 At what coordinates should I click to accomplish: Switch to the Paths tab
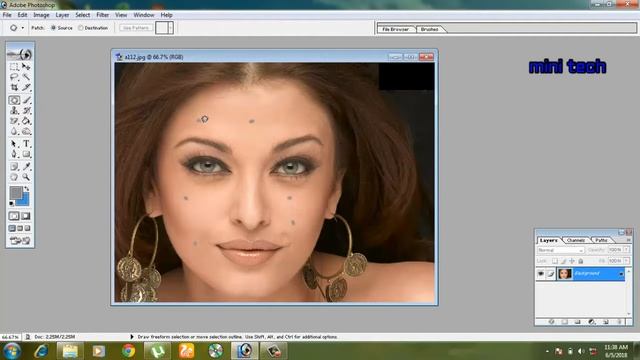coord(601,240)
